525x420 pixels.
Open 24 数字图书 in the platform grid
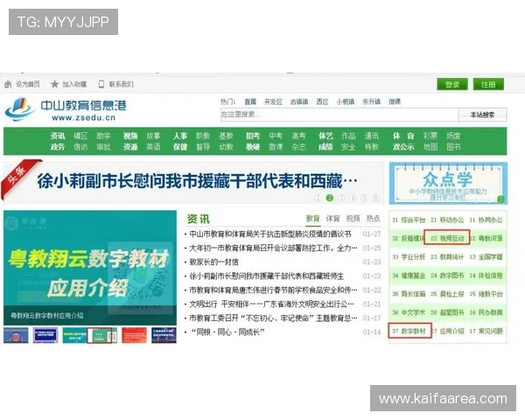click(447, 276)
